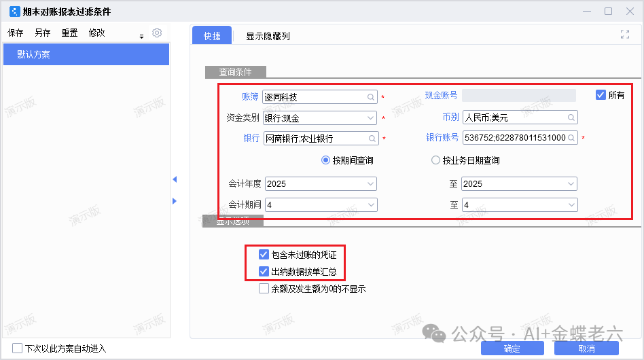Select the 按业务日期查询 radio button
Image resolution: width=644 pixels, height=360 pixels.
tap(436, 161)
